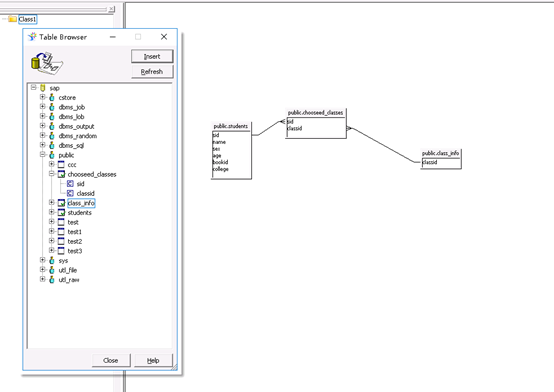Click the Insert button
The image size is (554, 392).
pyautogui.click(x=152, y=56)
